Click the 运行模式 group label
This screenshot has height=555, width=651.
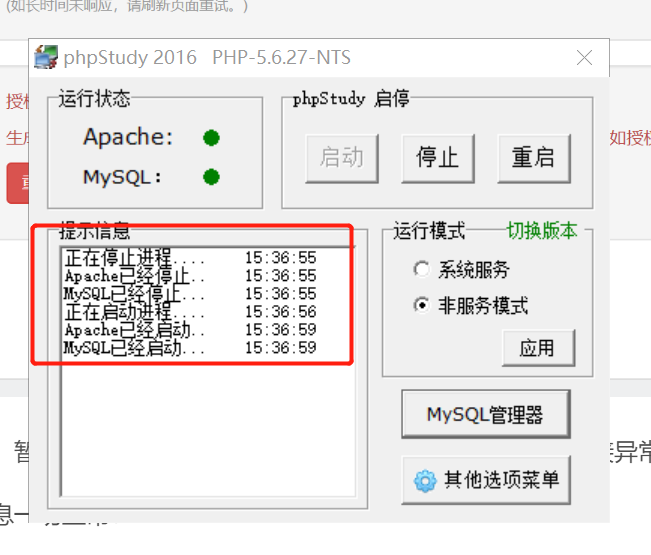pos(429,230)
